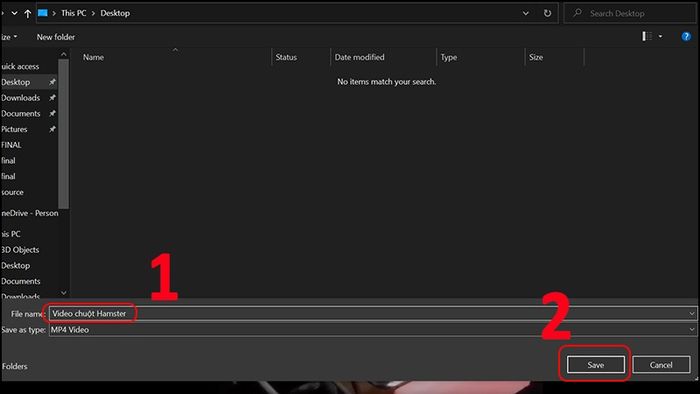Change view using the view layout icon
700x394 pixels.
point(646,37)
